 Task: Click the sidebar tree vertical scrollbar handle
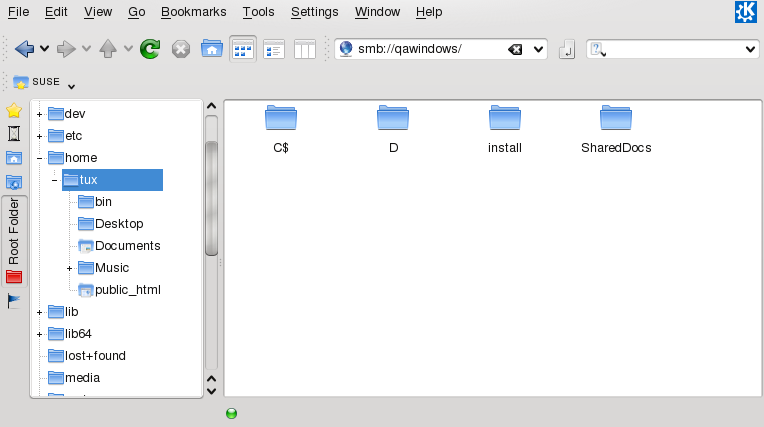211,200
